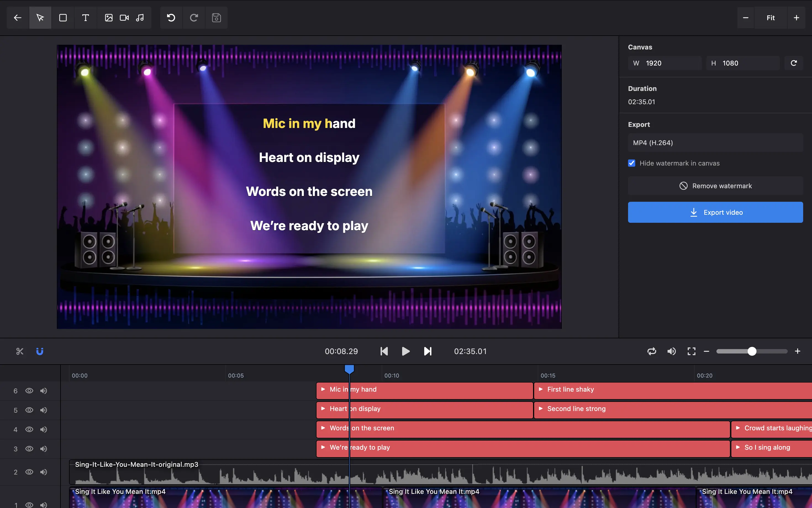Screen dimensions: 812x508
Task: Select the Text tool
Action: (x=85, y=17)
